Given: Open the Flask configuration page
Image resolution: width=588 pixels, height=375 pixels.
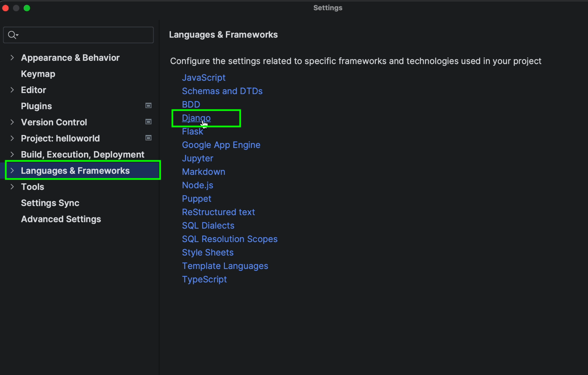Looking at the screenshot, I should point(192,131).
